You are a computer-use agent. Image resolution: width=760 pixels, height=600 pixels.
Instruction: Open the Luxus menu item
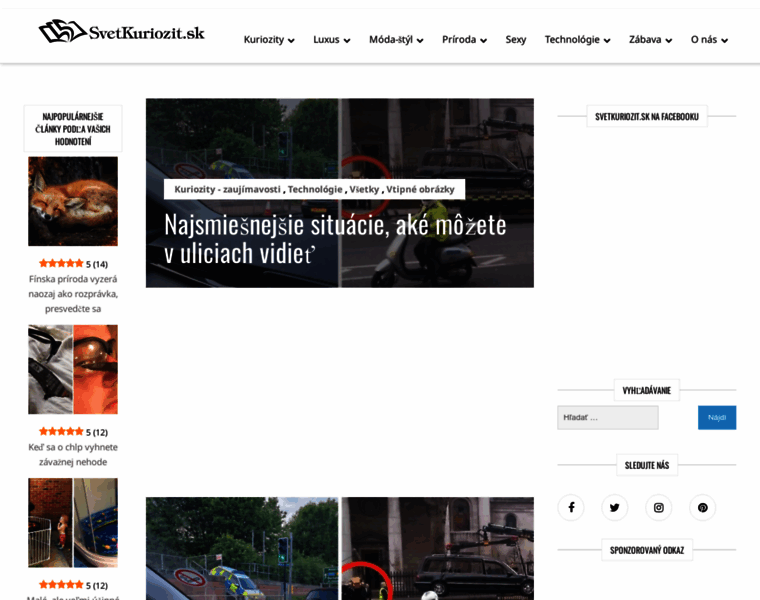(x=326, y=40)
